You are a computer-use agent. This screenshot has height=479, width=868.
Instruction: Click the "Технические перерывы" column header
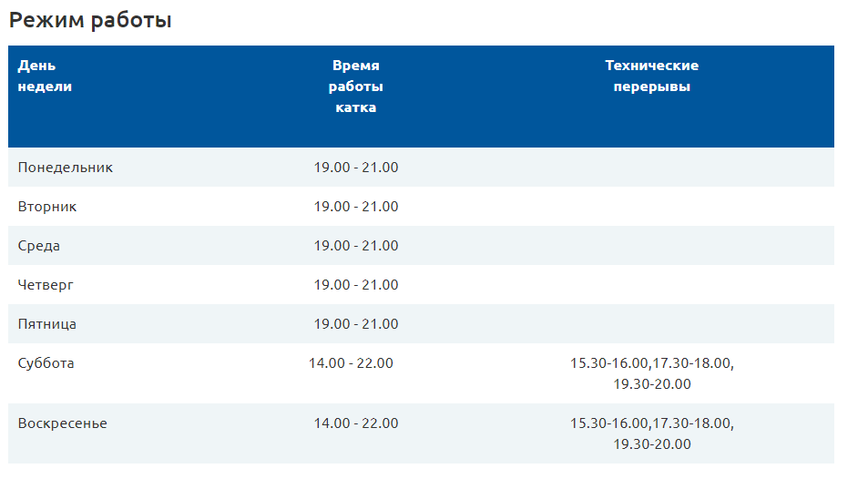[651, 76]
